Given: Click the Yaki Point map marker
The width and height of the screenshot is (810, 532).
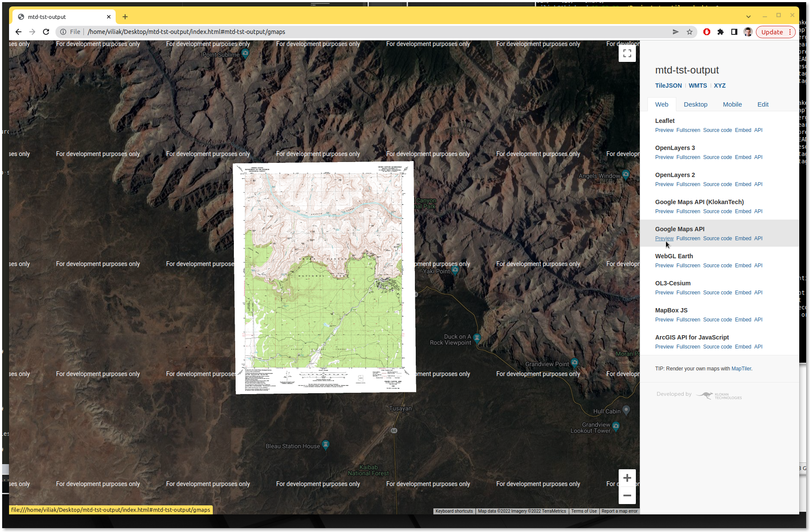Looking at the screenshot, I should 455,270.
